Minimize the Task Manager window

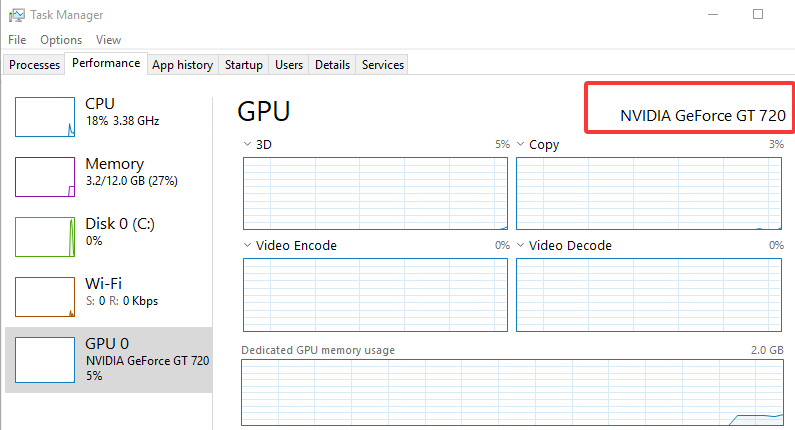pyautogui.click(x=713, y=14)
